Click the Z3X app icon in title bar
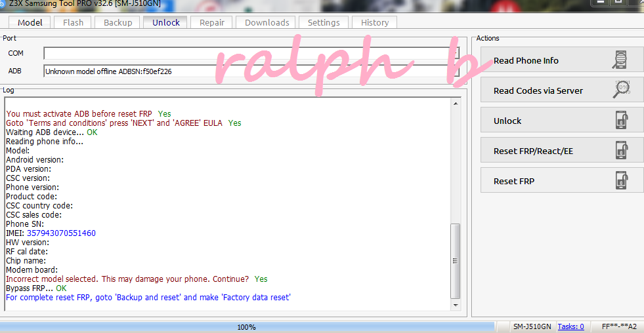Image resolution: width=644 pixels, height=333 pixels. [2, 4]
